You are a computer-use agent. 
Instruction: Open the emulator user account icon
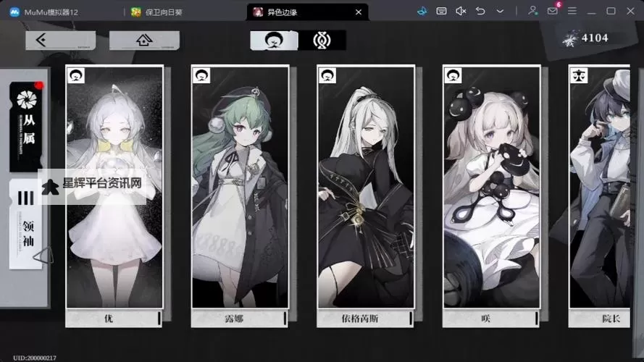(532, 11)
